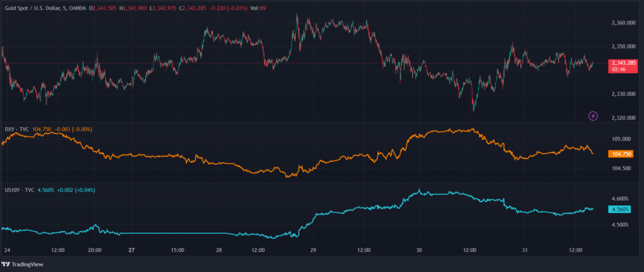644x272 pixels.
Task: Select the US10Y - TVC legend label
Action: coord(20,189)
